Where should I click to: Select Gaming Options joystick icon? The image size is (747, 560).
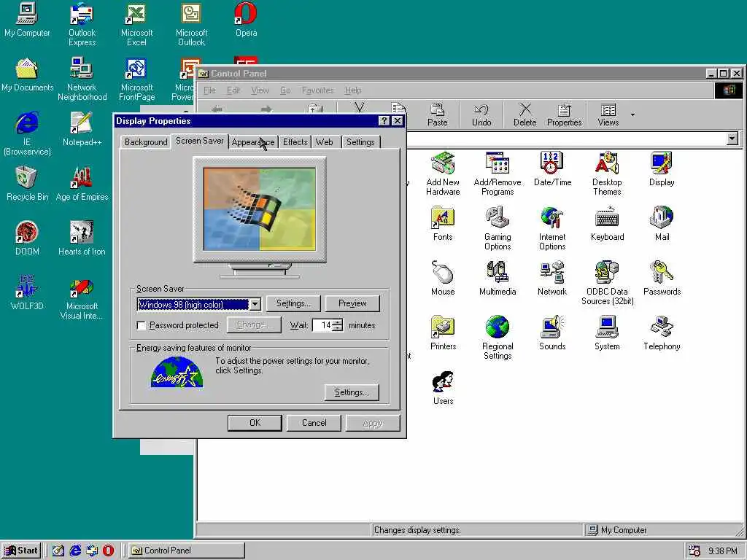[x=498, y=228]
